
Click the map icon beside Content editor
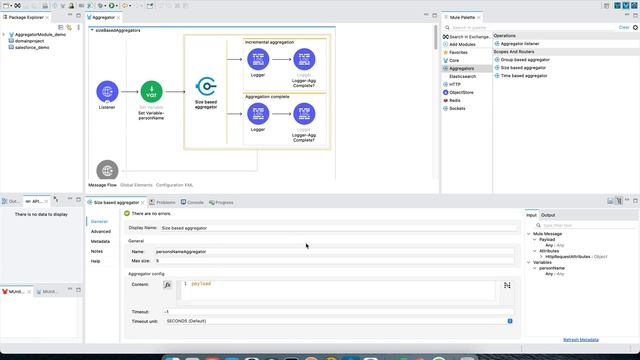coord(507,285)
